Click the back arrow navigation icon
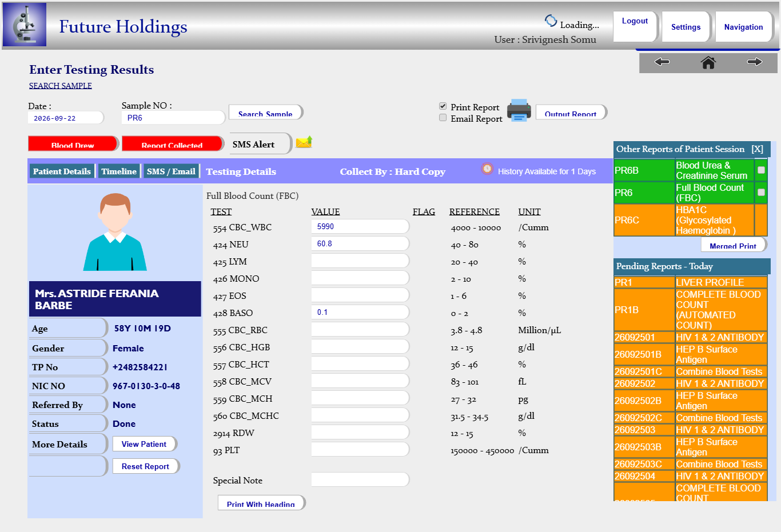Image resolution: width=781 pixels, height=532 pixels. click(x=662, y=62)
